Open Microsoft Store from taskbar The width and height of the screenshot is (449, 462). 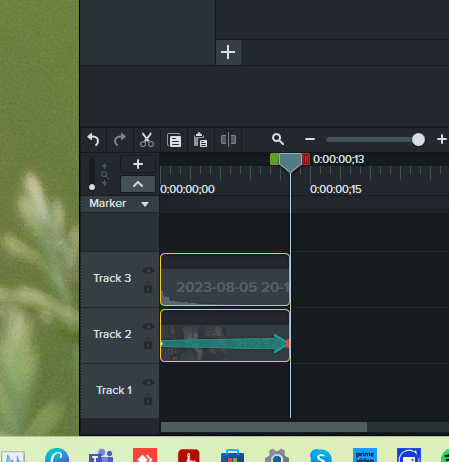[x=232, y=456]
